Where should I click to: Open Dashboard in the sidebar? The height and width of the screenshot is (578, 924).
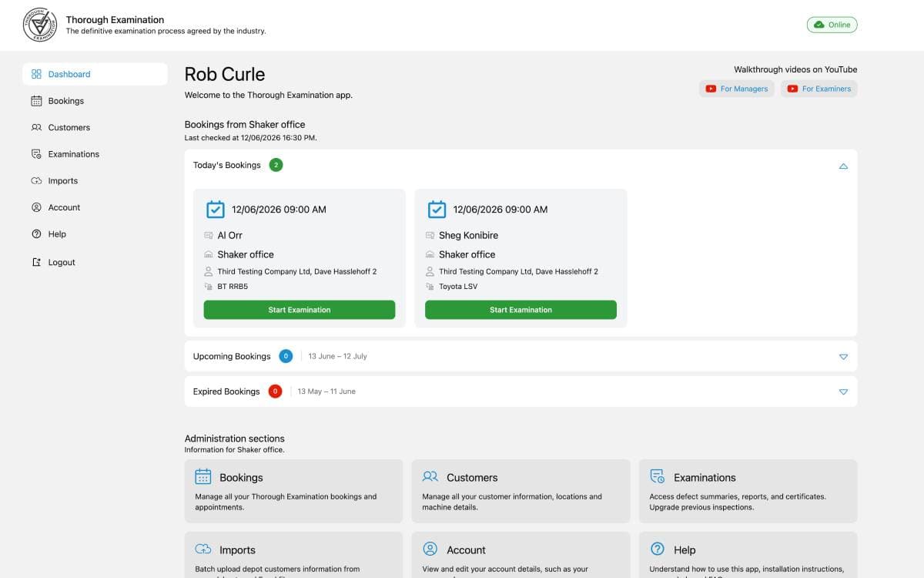click(95, 74)
